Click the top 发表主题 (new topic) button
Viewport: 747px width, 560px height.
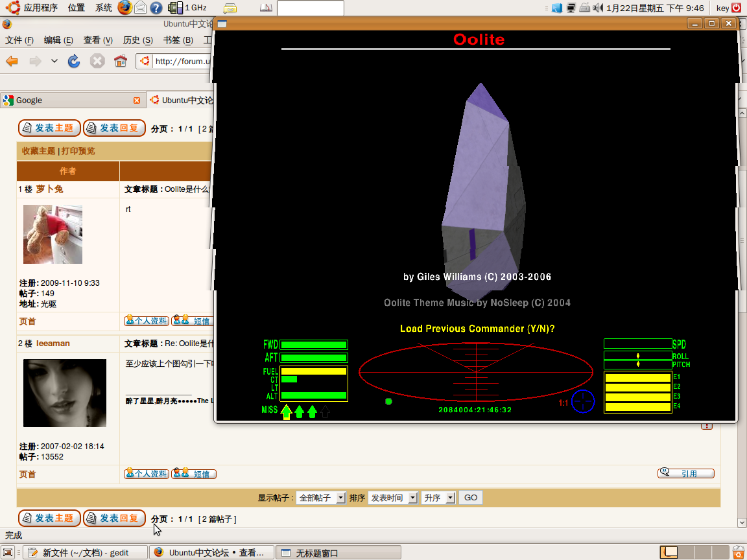click(49, 128)
